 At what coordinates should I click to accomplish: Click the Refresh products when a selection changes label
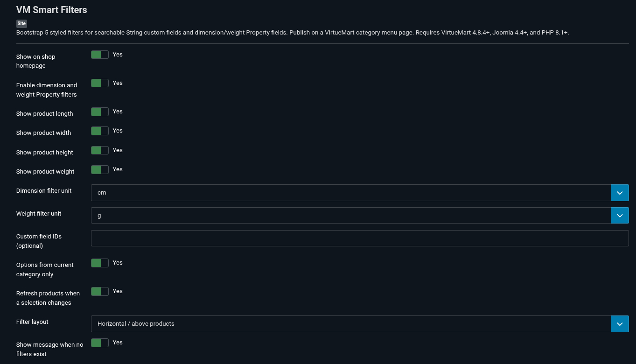click(48, 298)
